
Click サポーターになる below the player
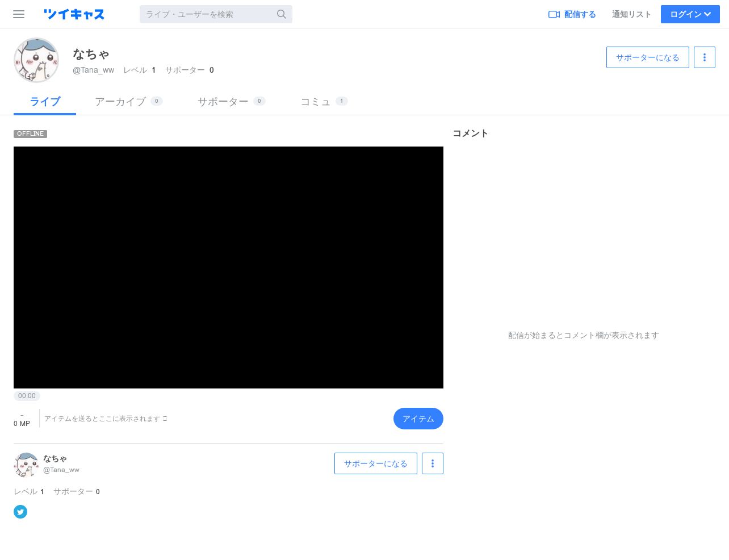coord(376,463)
